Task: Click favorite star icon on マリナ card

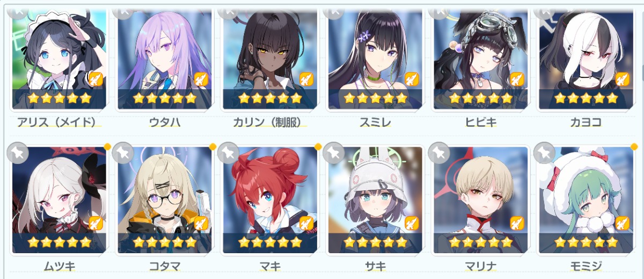Action: click(438, 153)
